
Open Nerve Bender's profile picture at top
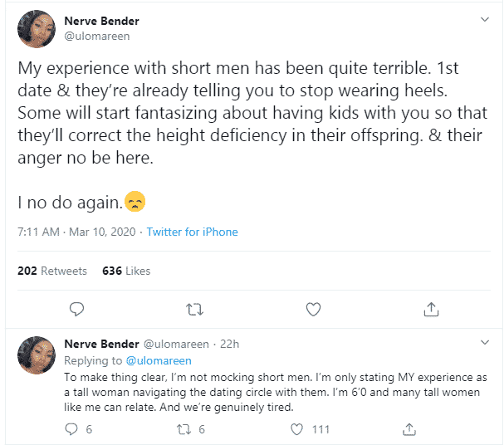(x=37, y=28)
